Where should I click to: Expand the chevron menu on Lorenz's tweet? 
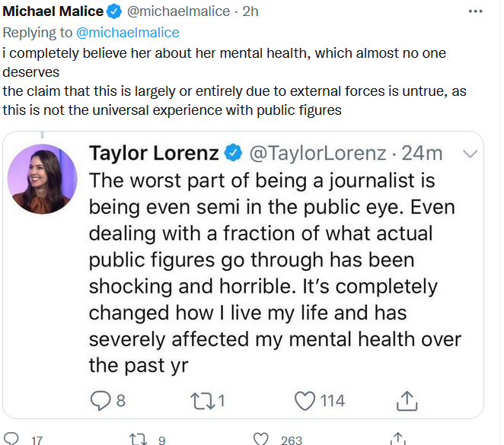(x=470, y=154)
